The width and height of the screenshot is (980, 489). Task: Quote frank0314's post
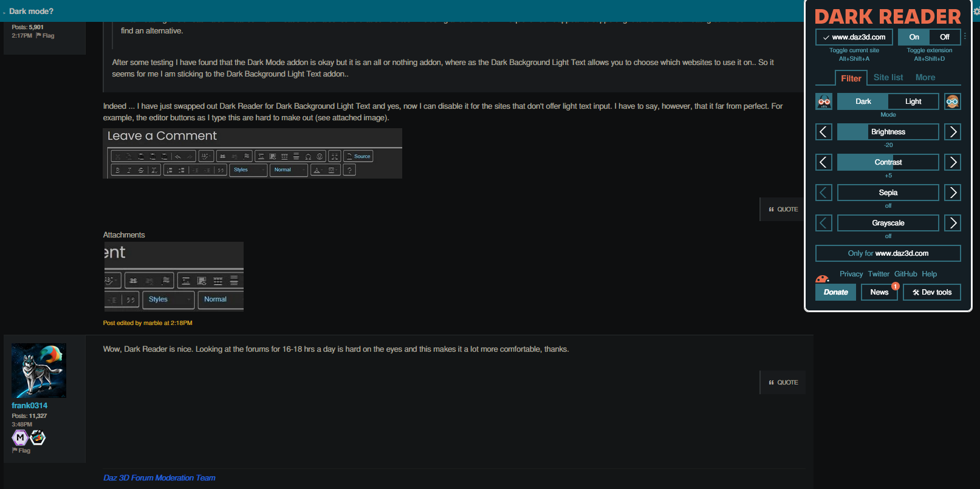(x=783, y=383)
